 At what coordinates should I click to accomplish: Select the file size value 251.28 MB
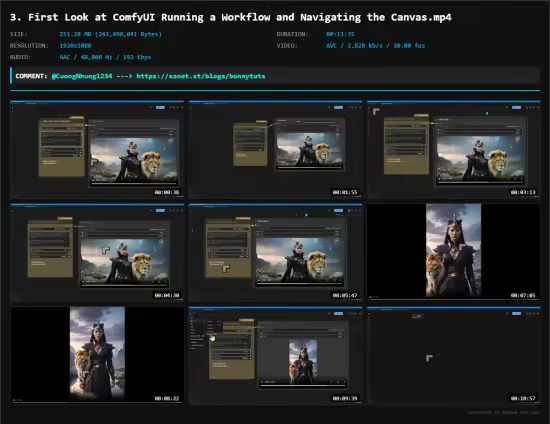110,34
